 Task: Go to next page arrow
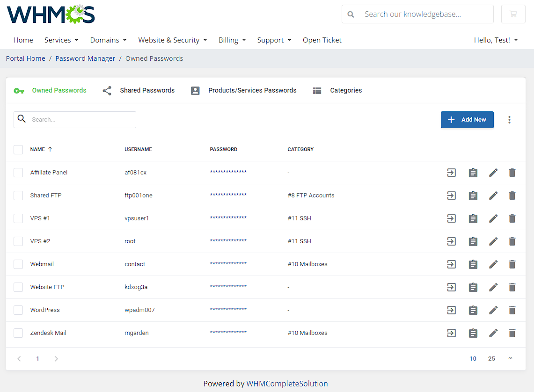coord(56,359)
